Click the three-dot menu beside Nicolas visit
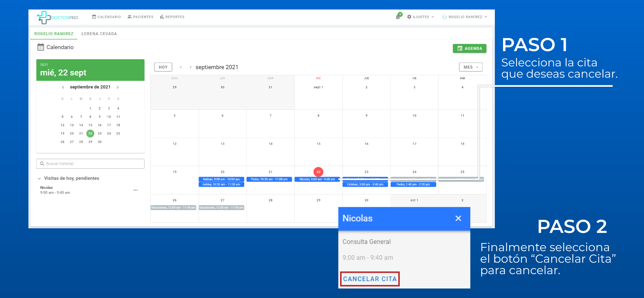The height and width of the screenshot is (298, 644). coord(135,190)
